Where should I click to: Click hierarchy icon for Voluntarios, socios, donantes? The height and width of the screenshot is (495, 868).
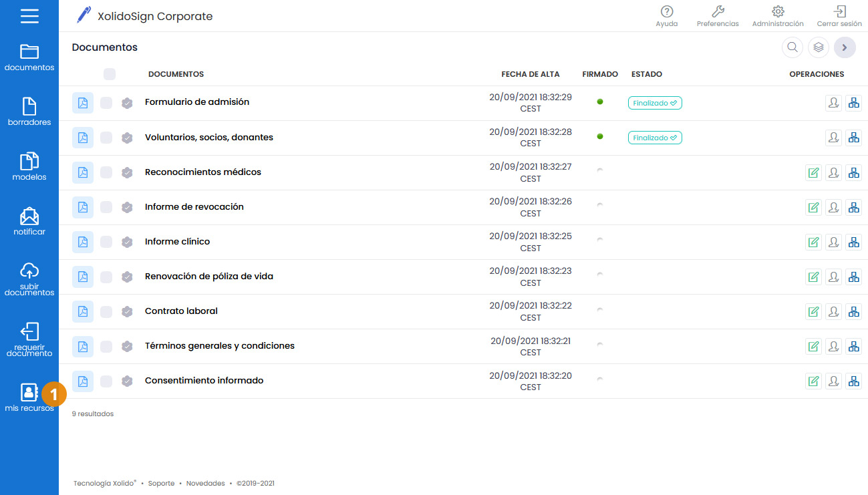(x=853, y=138)
